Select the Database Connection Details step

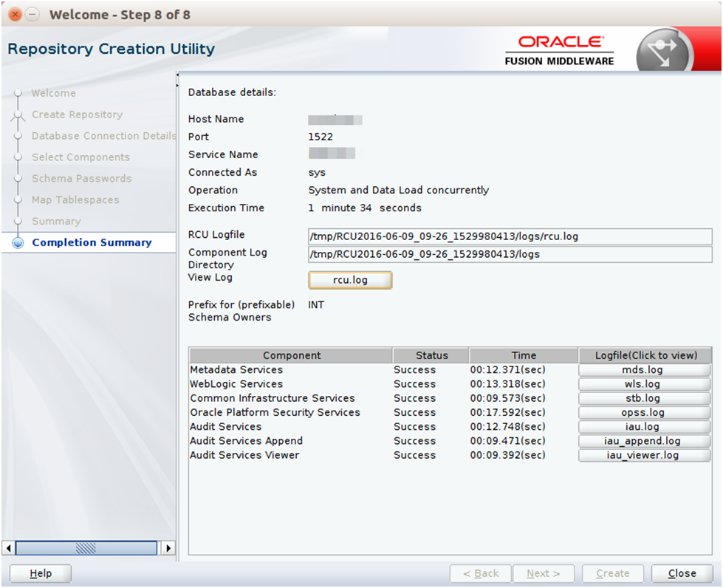103,136
